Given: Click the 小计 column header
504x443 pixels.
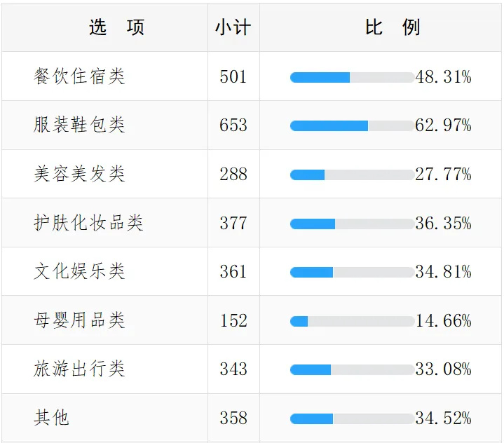Looking at the screenshot, I should coord(233,27).
